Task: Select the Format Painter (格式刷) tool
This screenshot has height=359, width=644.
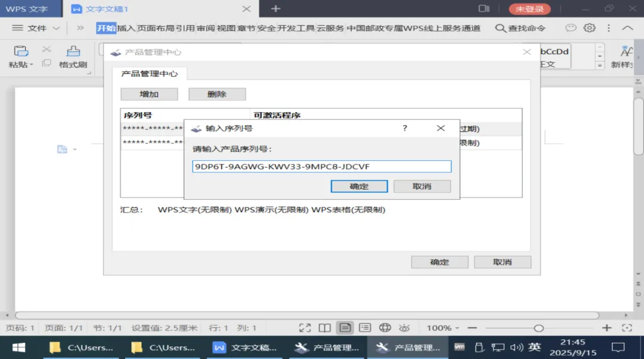Action: [73, 57]
